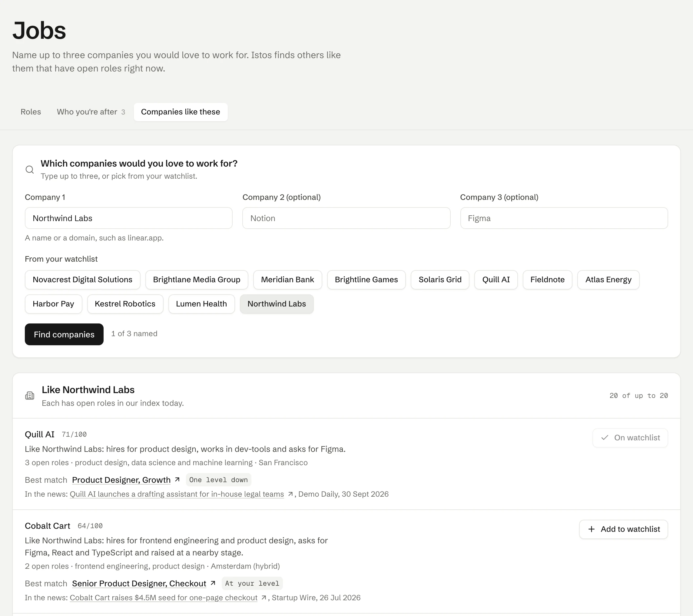
Task: Click the arrow icon after Cobalt Cart news headline
Action: (x=264, y=598)
